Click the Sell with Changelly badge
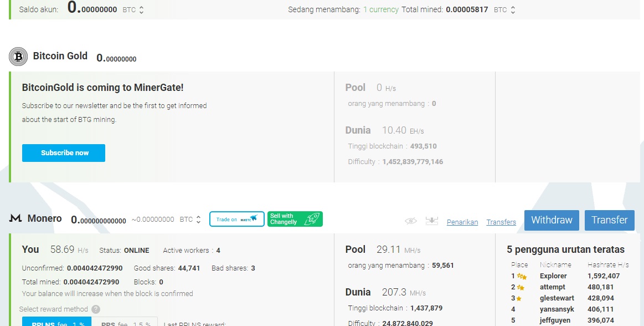 295,219
